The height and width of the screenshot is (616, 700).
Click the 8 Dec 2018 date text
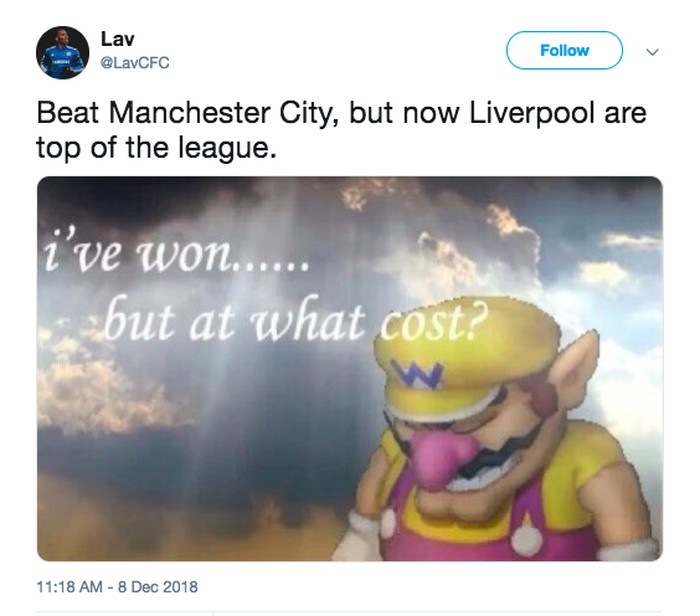tap(158, 586)
